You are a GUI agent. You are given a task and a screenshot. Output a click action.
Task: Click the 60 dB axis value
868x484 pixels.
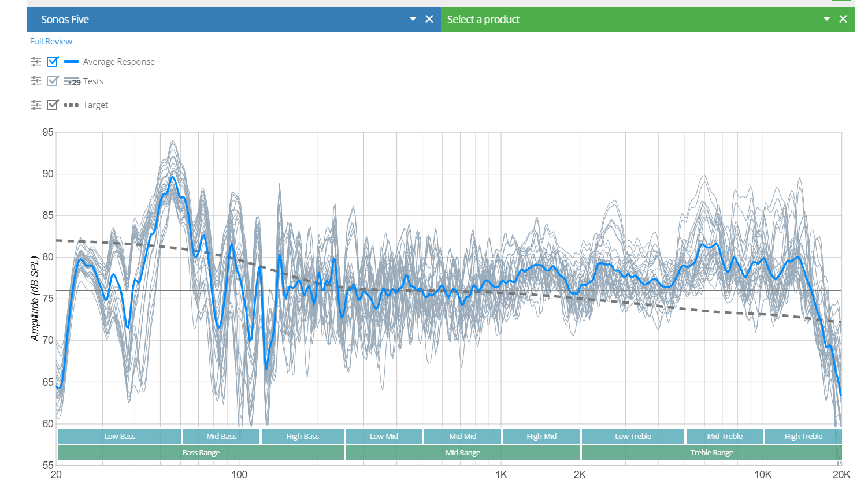pos(48,423)
